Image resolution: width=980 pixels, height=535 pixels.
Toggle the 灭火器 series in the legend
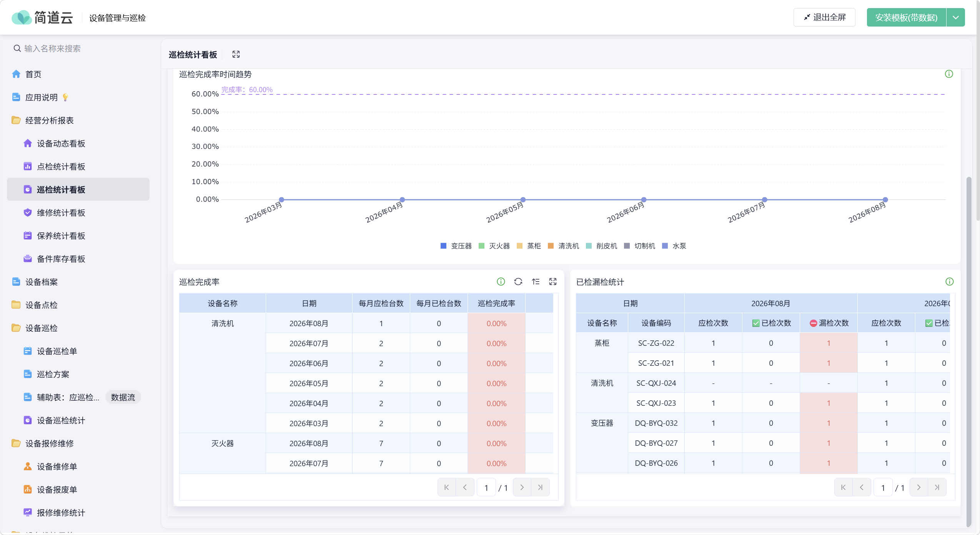[494, 246]
